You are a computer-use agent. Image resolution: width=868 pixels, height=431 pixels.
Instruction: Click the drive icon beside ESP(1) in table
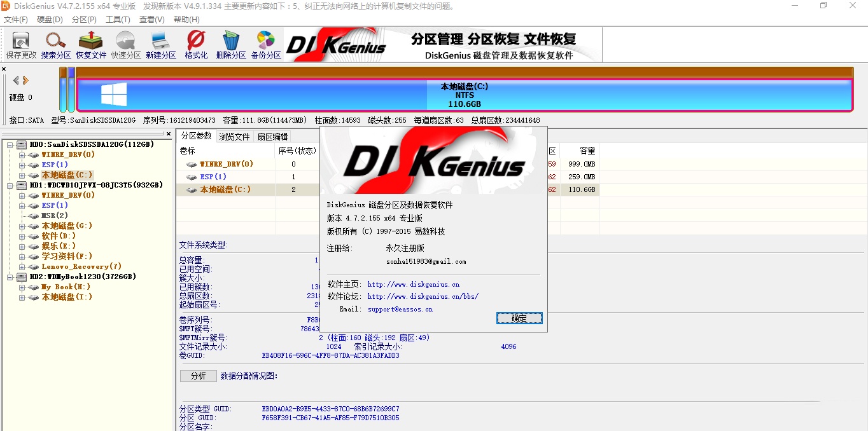192,177
